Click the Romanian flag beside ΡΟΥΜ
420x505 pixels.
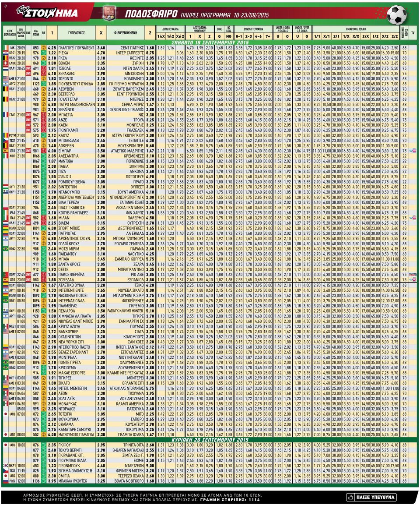tap(5, 136)
